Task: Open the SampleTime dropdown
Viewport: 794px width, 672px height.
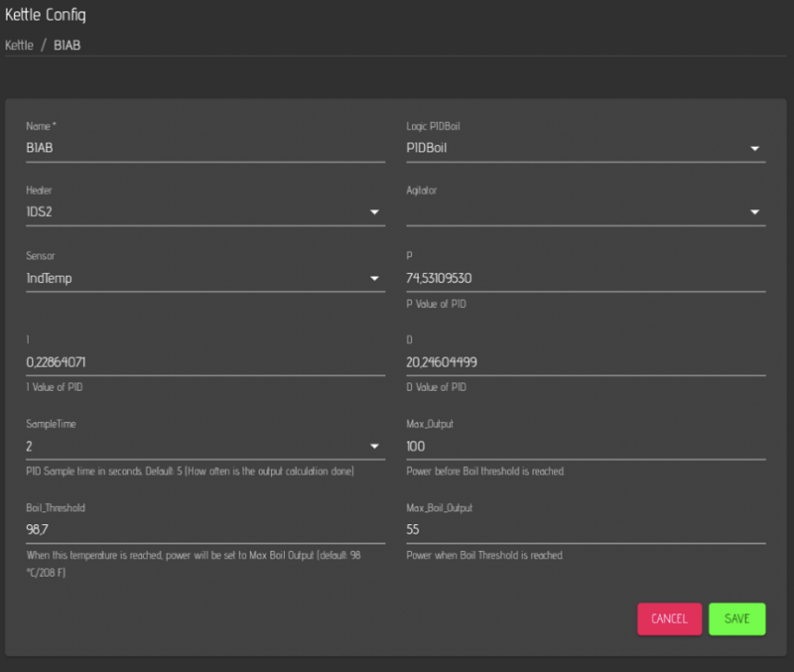Action: pos(374,447)
